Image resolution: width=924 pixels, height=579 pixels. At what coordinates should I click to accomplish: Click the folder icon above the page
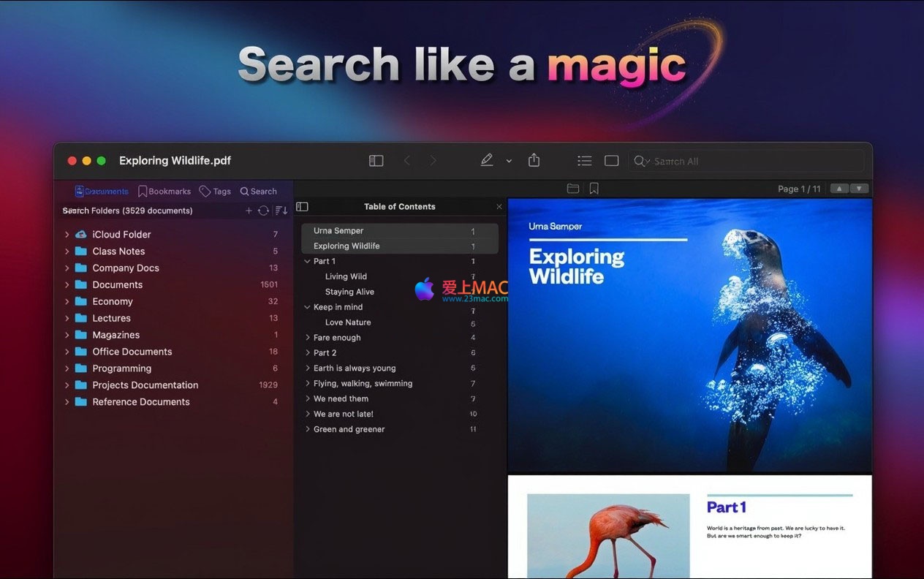tap(573, 189)
